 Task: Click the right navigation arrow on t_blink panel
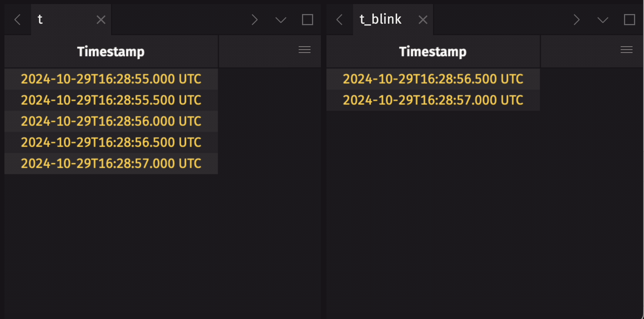tap(577, 20)
